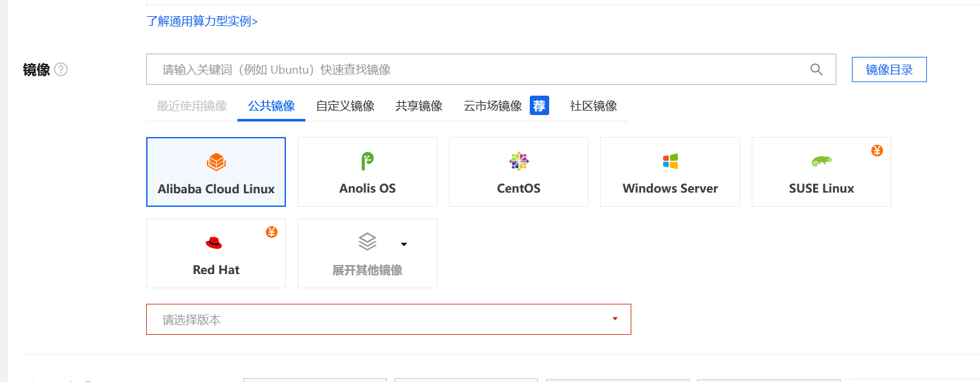Screen dimensions: 980x382
Task: Click the Anolis OS logo icon
Action: point(367,161)
